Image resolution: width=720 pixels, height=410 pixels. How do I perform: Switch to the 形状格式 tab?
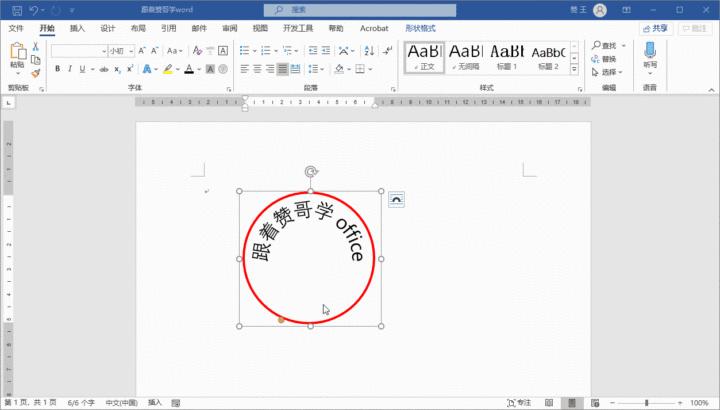420,28
